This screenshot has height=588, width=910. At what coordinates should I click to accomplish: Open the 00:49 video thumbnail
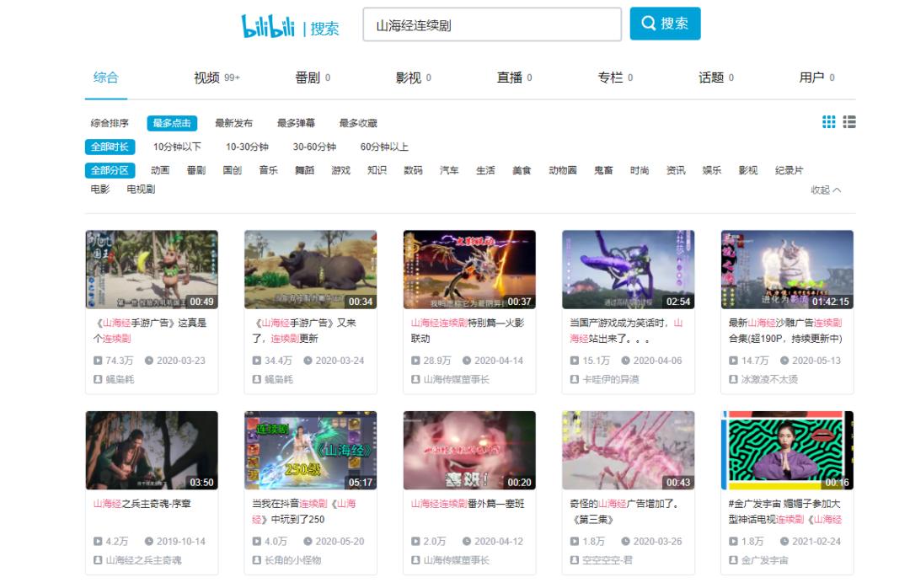click(x=152, y=270)
